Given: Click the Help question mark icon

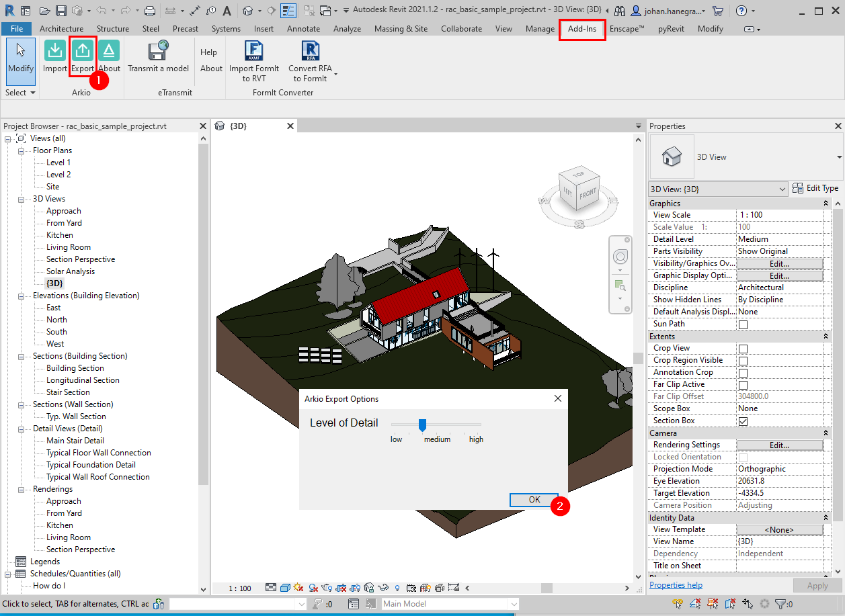Looking at the screenshot, I should tap(741, 11).
